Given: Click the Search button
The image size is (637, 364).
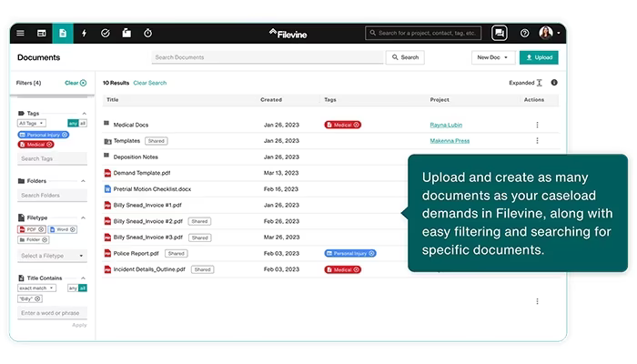Looking at the screenshot, I should click(405, 57).
